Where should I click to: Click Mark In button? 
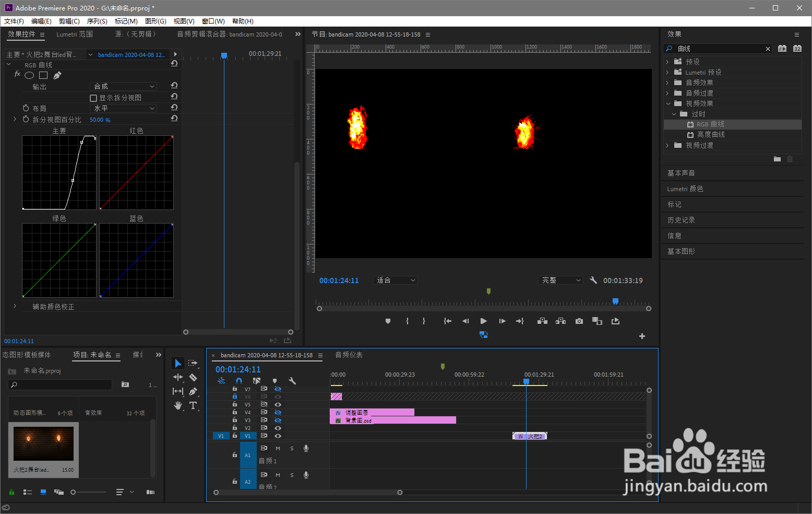pos(407,321)
